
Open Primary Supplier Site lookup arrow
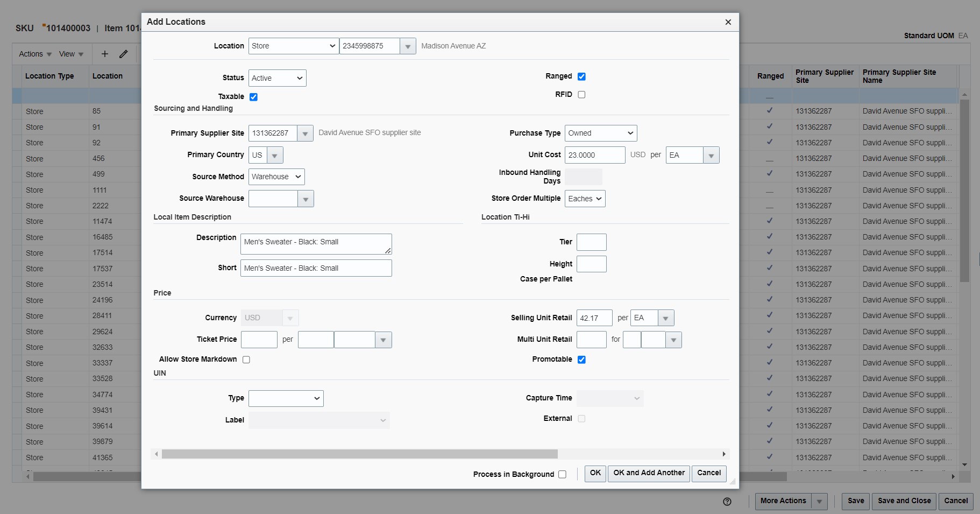click(x=305, y=133)
